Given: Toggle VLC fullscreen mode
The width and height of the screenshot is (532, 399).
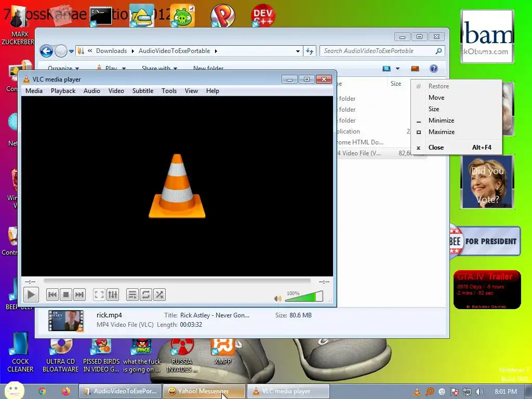Looking at the screenshot, I should coord(99,295).
